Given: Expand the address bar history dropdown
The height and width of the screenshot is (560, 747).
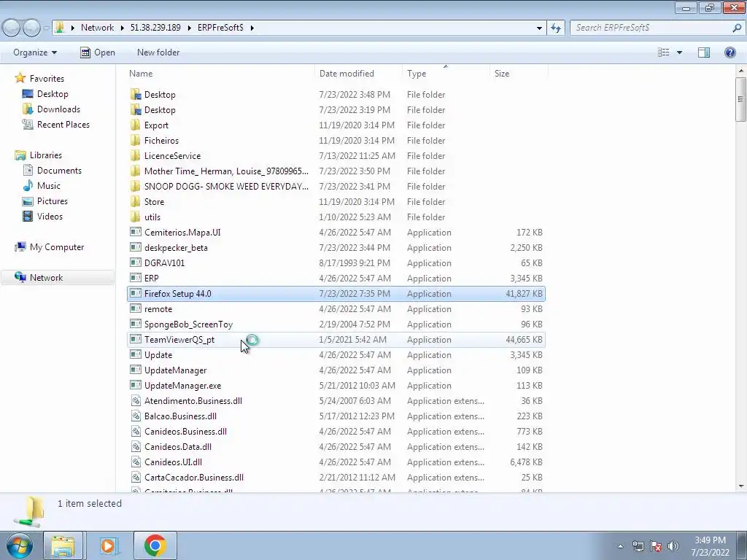Looking at the screenshot, I should coord(539,28).
